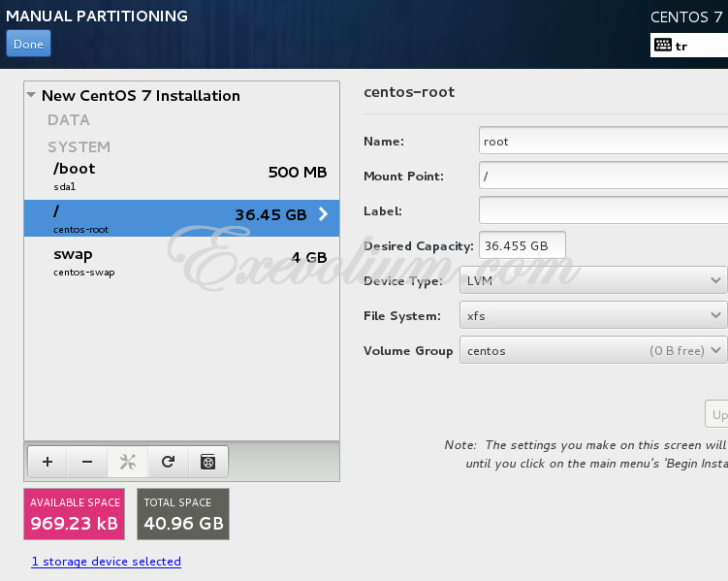Image resolution: width=728 pixels, height=581 pixels.
Task: Click the Update Settings button
Action: pos(716,414)
